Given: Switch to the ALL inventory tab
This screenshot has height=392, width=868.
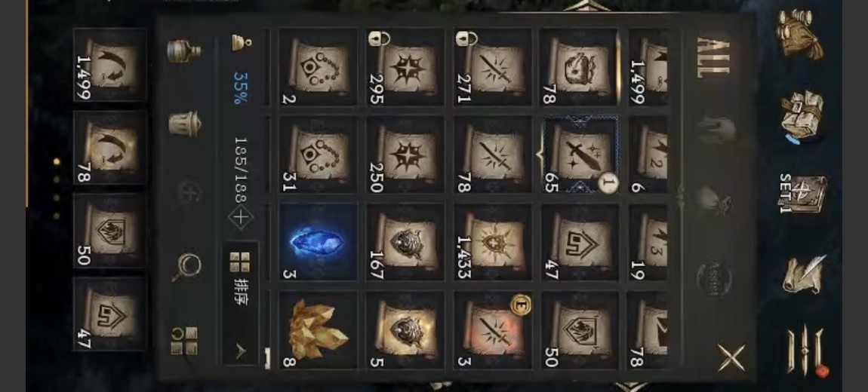Looking at the screenshot, I should coord(713,57).
